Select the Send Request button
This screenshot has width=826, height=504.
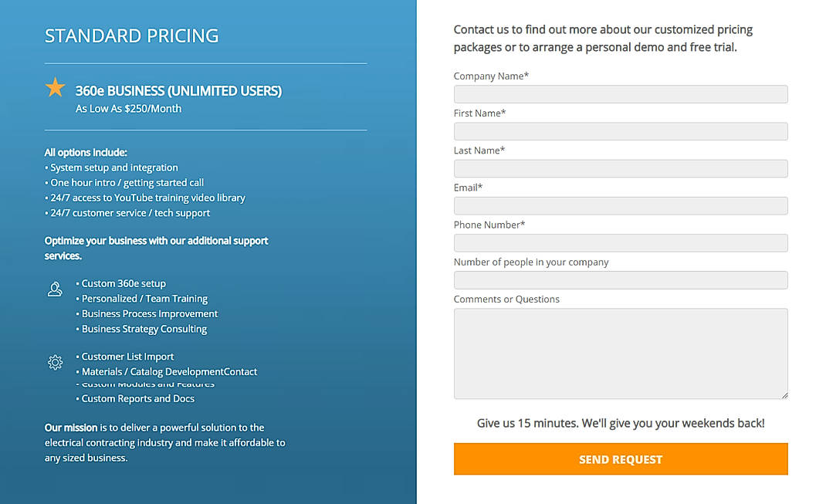pyautogui.click(x=620, y=458)
